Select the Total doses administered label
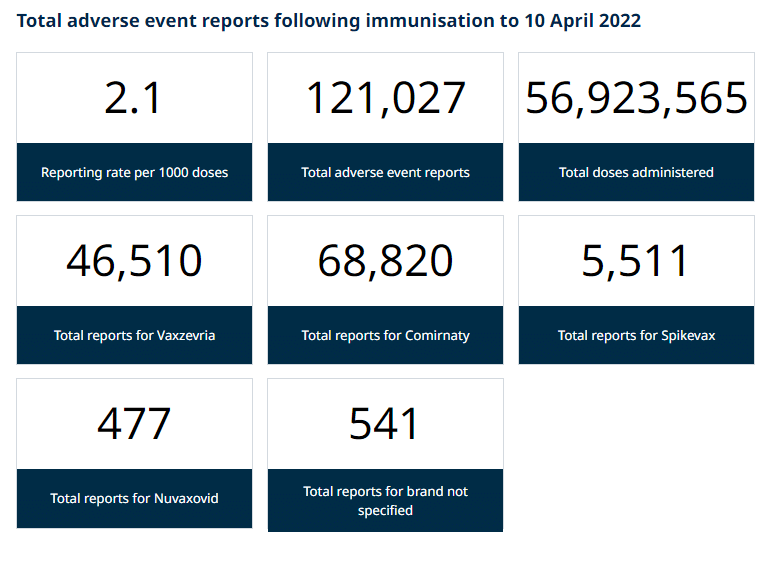 [x=636, y=172]
